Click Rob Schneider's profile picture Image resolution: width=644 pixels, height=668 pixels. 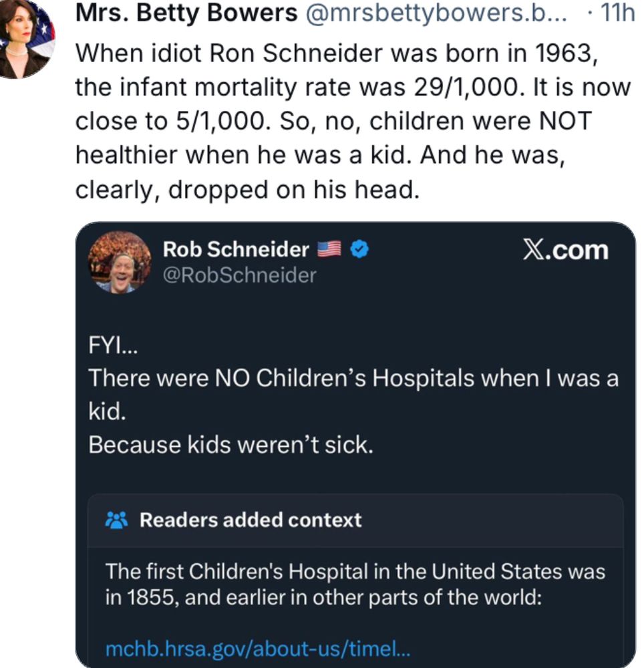coord(120,262)
